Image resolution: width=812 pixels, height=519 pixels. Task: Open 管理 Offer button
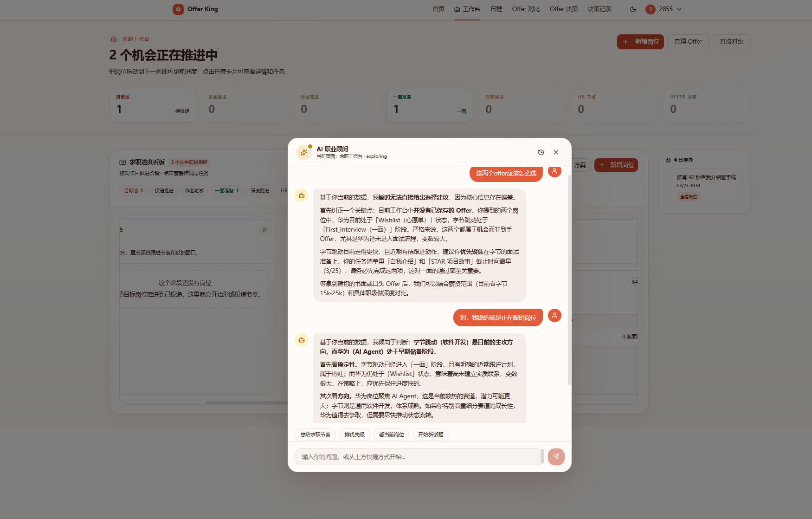click(x=688, y=42)
